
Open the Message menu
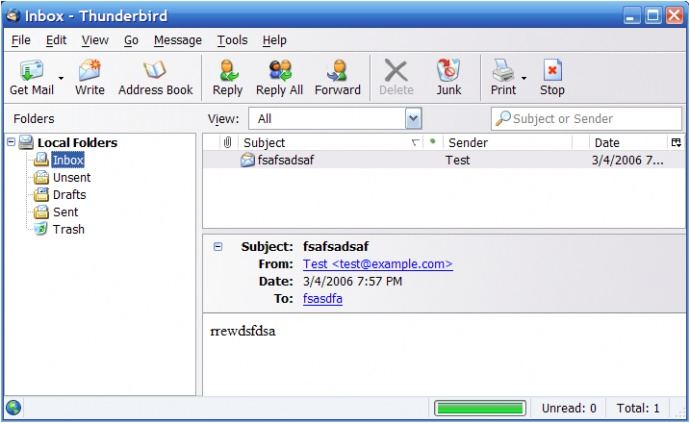pos(178,40)
